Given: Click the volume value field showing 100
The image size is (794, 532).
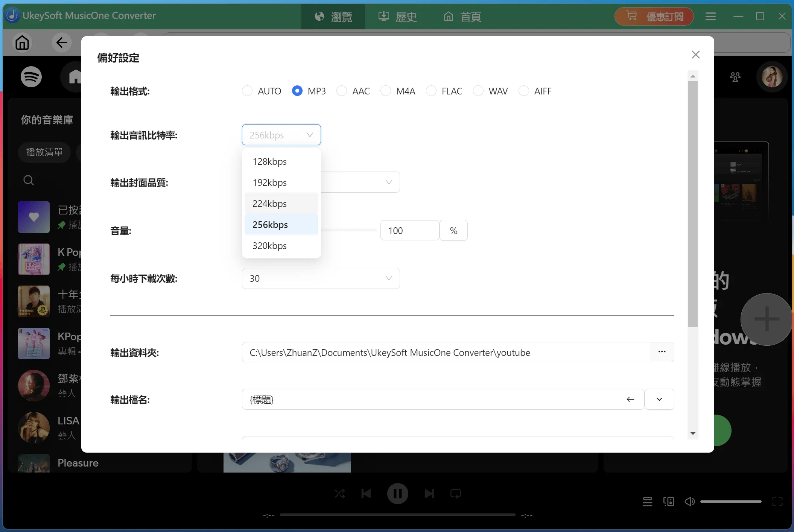Looking at the screenshot, I should (410, 230).
